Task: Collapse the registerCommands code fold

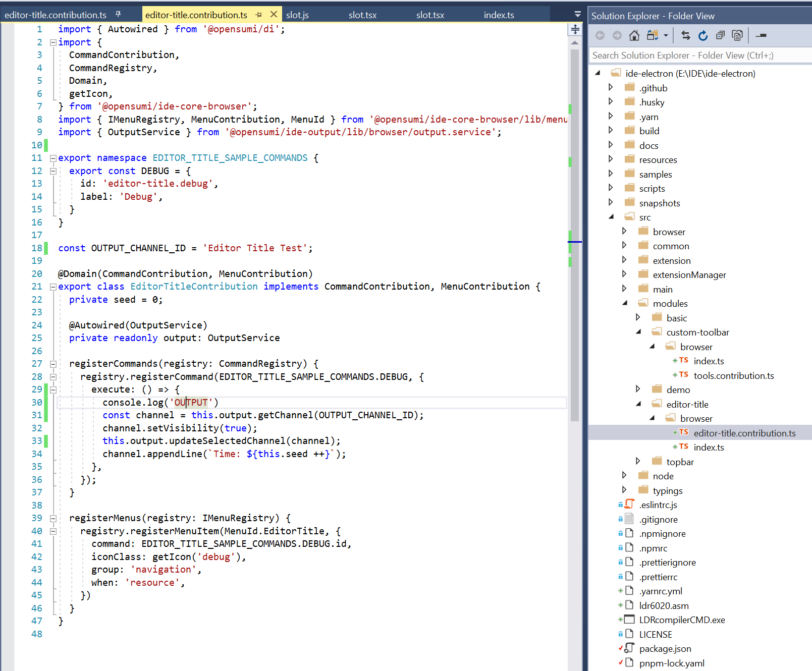Action: 53,363
